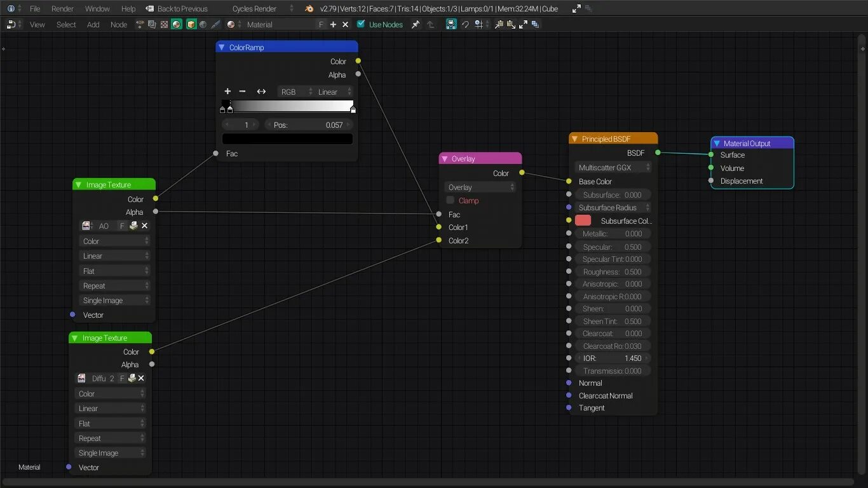Open the Help menu
Image resolution: width=868 pixels, height=488 pixels.
pyautogui.click(x=128, y=9)
